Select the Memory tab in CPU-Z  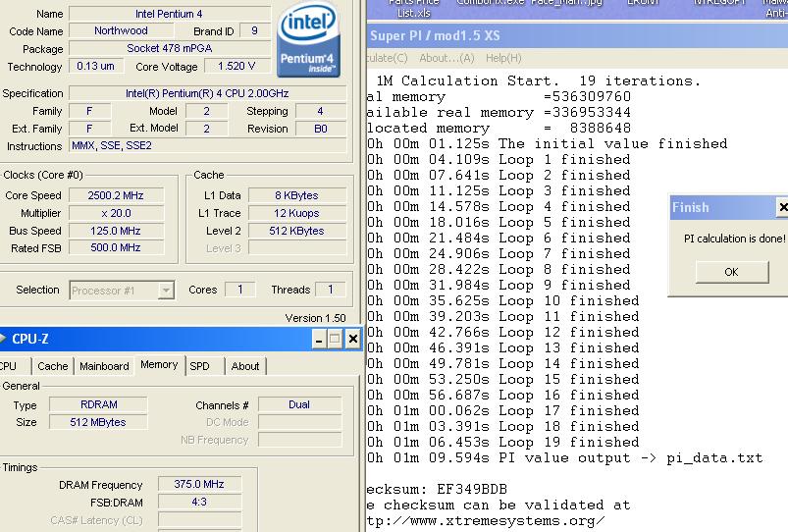tap(159, 364)
